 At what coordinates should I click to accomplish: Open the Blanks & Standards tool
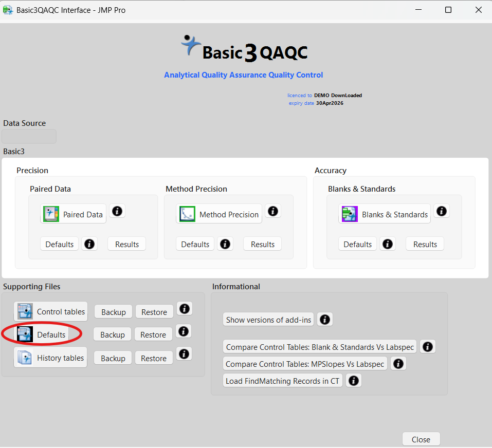(384, 214)
